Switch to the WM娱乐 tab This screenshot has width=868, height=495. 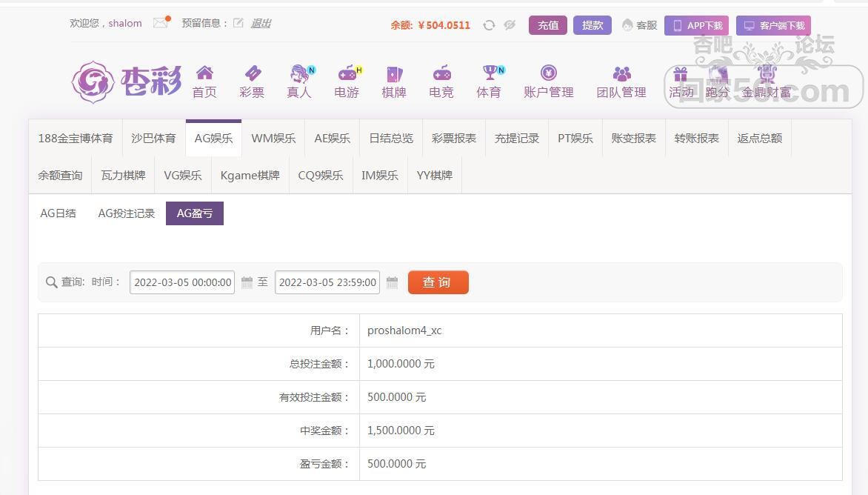[x=273, y=139]
